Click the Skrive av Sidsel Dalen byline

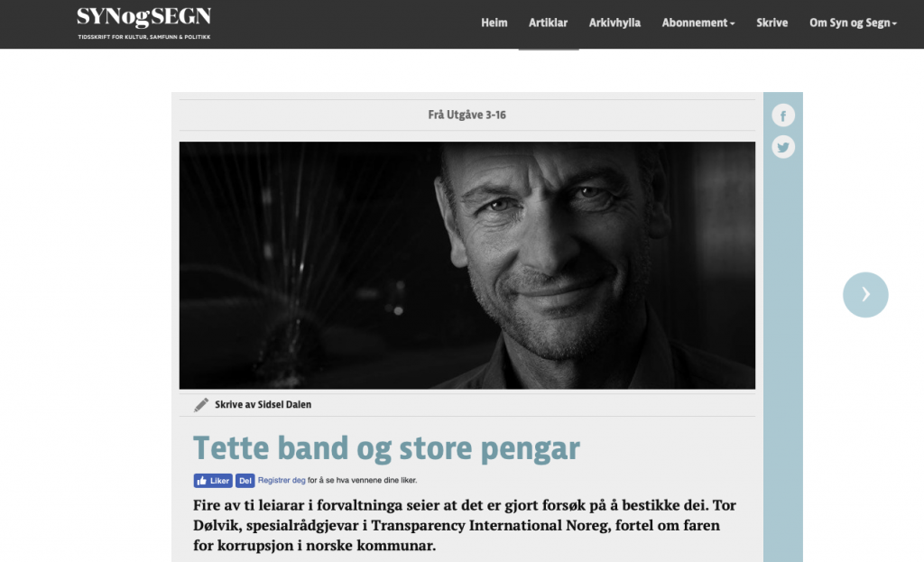tap(263, 405)
